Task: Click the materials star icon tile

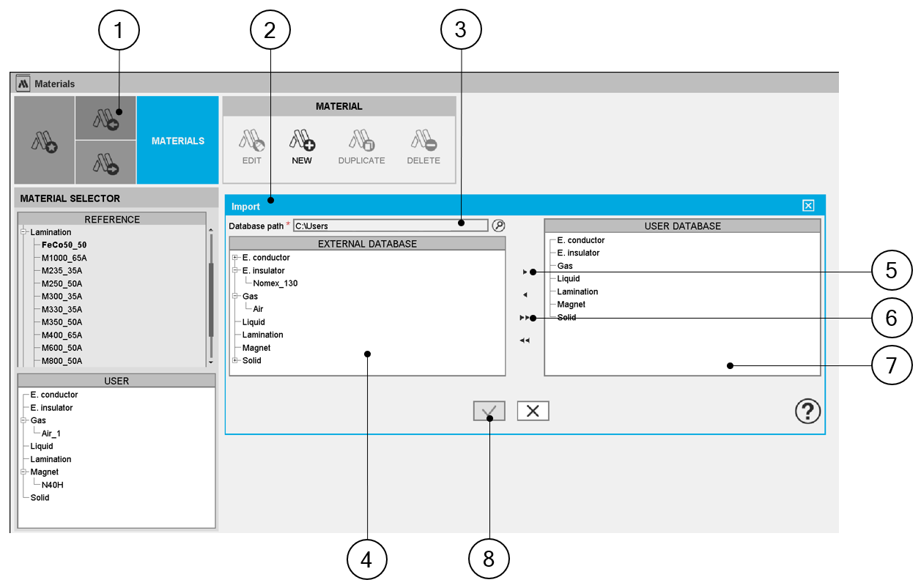Action: 45,140
